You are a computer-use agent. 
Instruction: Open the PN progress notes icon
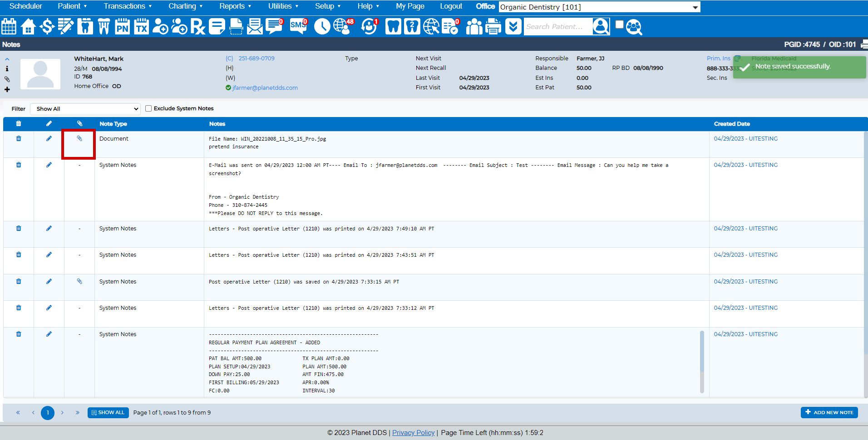(x=122, y=27)
